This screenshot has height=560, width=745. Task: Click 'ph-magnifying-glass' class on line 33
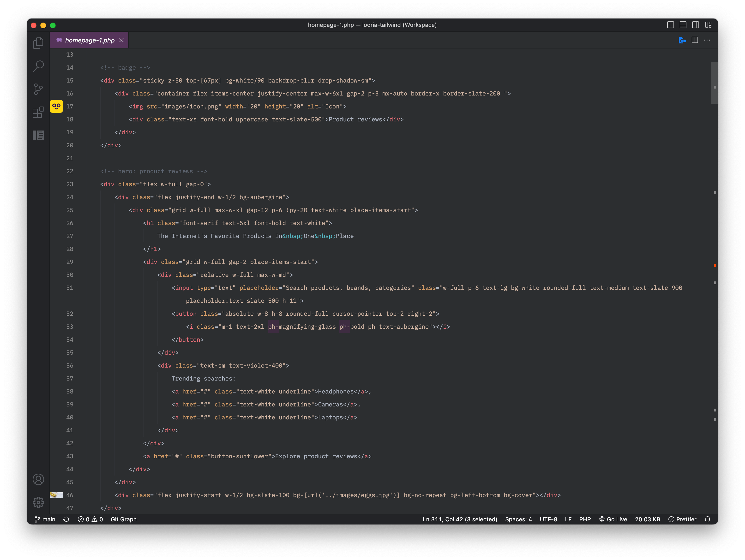tap(302, 326)
